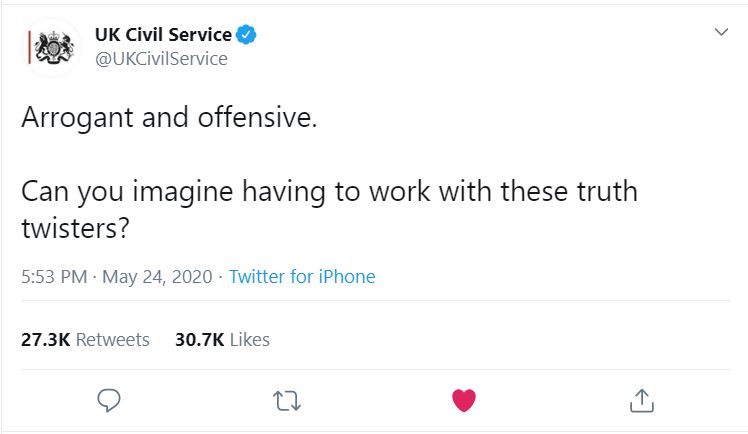Click the word 'truth' in tweet body
748x434 pixels.
(x=603, y=190)
